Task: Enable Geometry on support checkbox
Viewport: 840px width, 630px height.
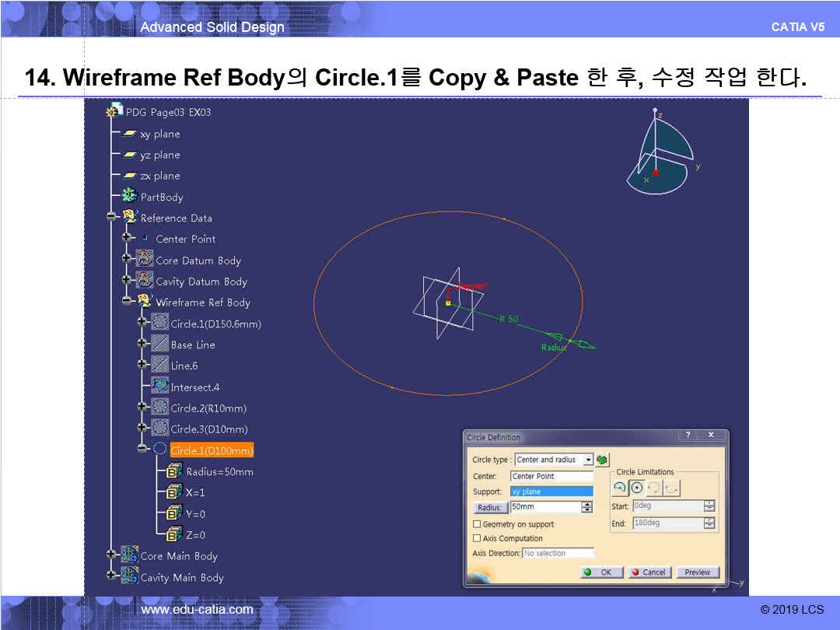Action: click(477, 524)
